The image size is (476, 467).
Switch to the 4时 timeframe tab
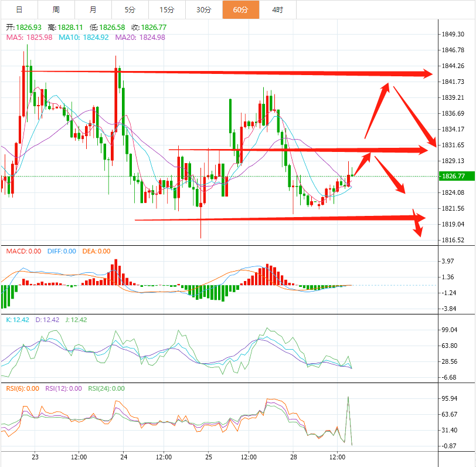tap(277, 9)
